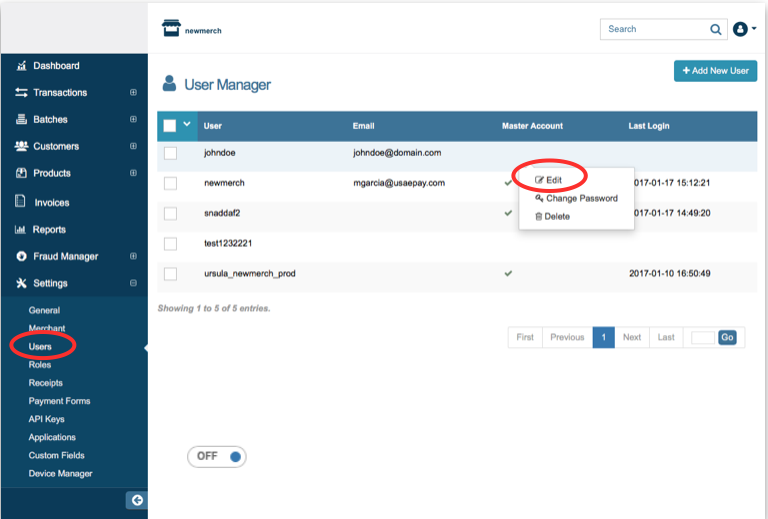Open the Roles settings link
768x519 pixels.
pyautogui.click(x=40, y=365)
